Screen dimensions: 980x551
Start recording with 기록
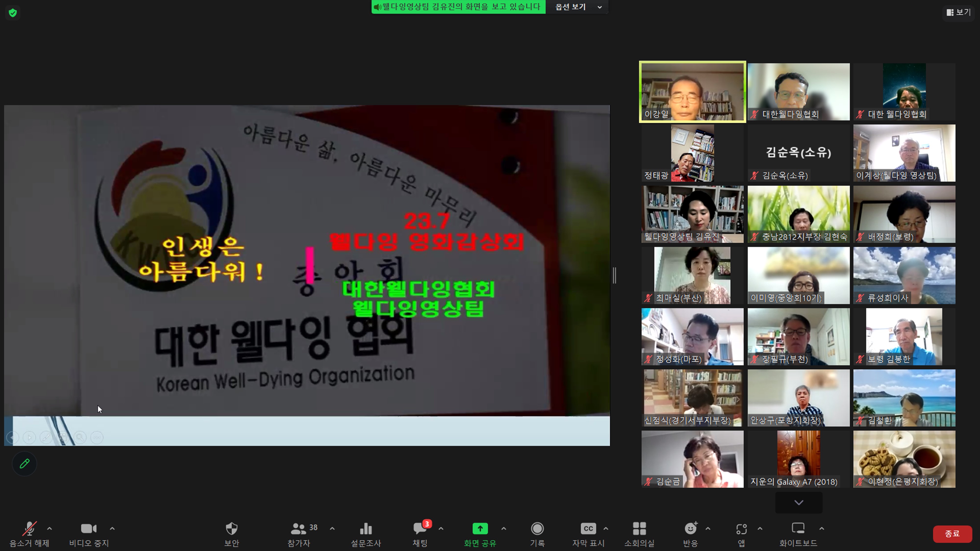[537, 534]
